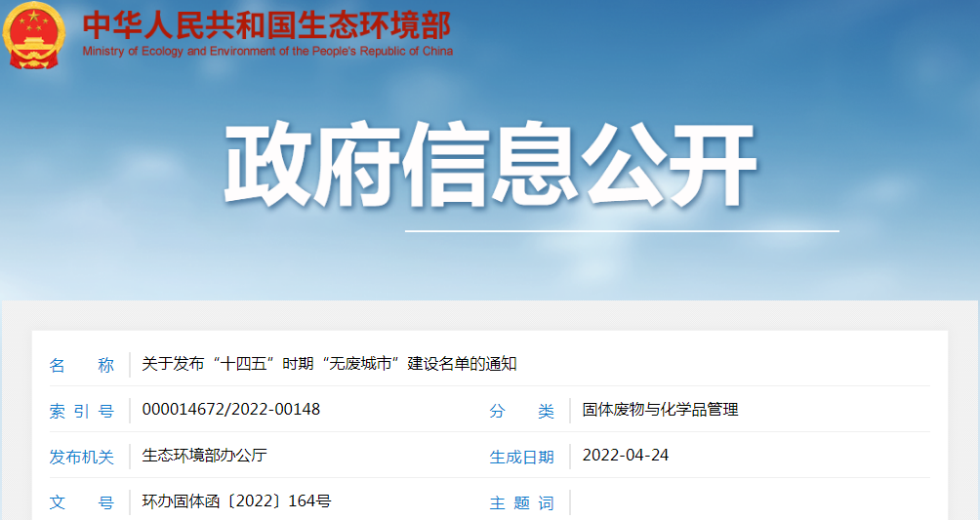Open the 中华人民共和国生态环境部 site title
The image size is (980, 520).
click(x=266, y=25)
